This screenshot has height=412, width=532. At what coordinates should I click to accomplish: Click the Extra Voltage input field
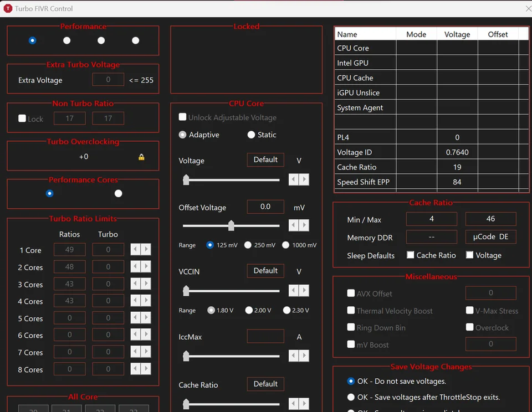click(108, 80)
